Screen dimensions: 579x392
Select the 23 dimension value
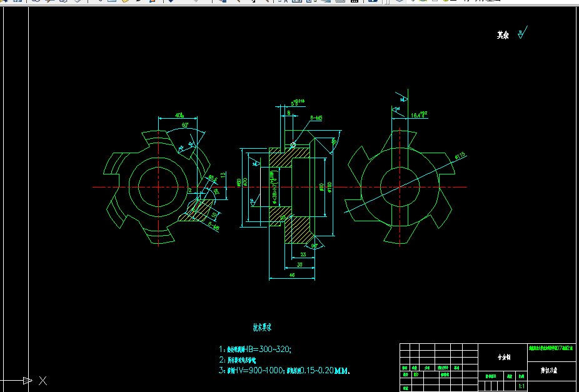coord(303,254)
